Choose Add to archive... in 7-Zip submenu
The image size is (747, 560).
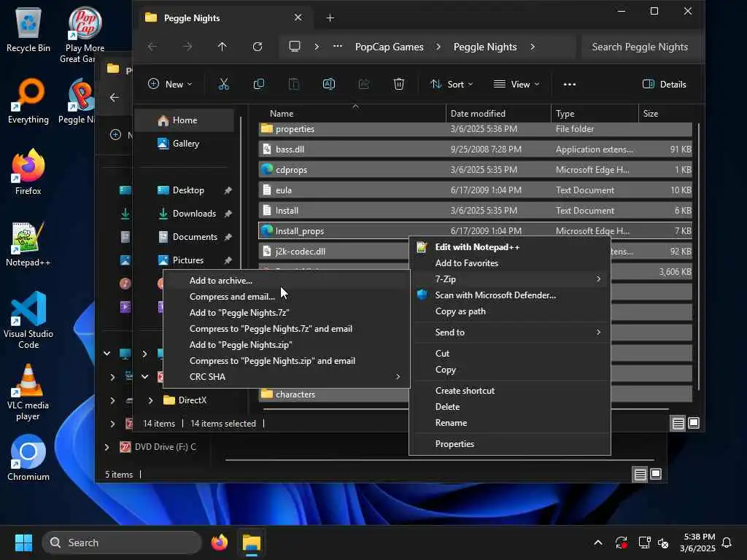pos(286,281)
